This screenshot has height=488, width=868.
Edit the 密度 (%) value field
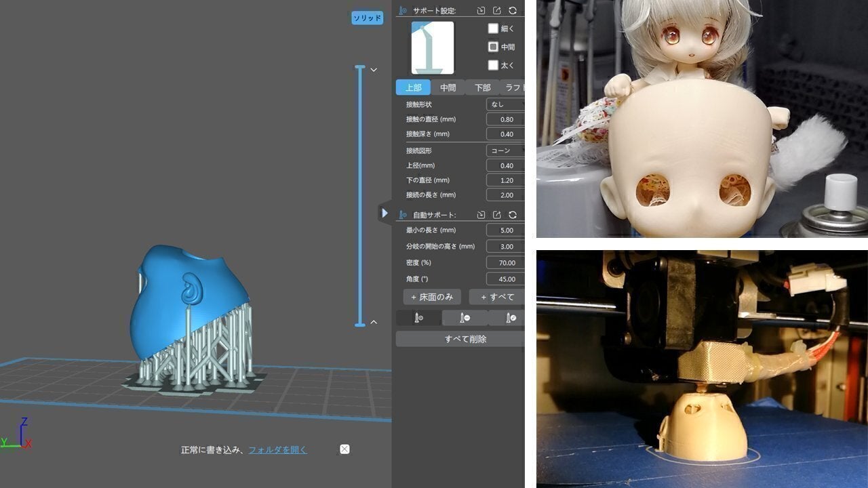click(505, 262)
